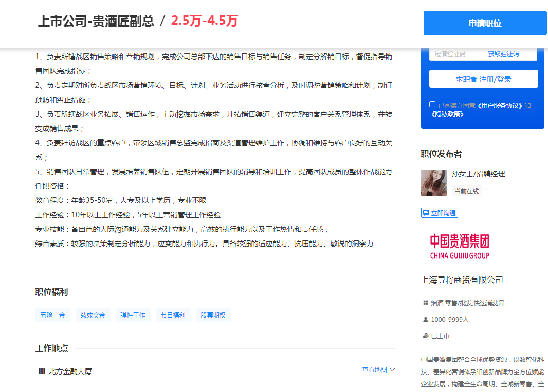Open the 职位福利 section tag 五险一金
Viewport: 548px width, 392px height.
click(52, 314)
